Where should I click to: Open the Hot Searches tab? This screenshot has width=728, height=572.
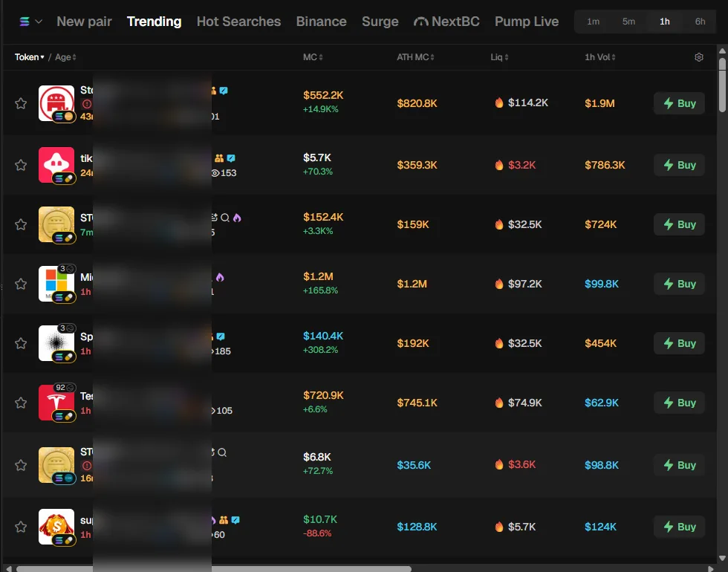click(238, 22)
